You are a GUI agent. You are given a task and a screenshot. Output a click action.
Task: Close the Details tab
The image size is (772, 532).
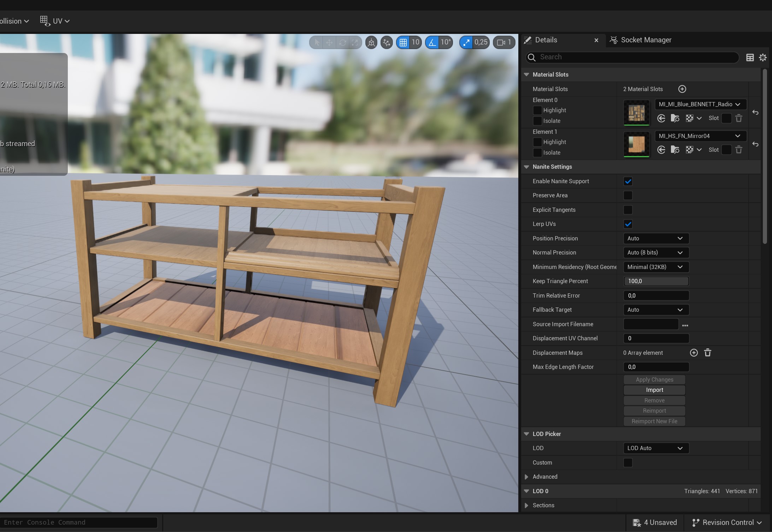coord(596,40)
